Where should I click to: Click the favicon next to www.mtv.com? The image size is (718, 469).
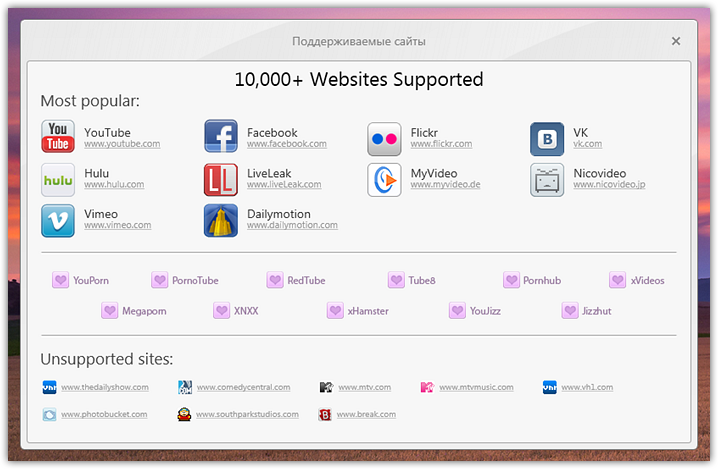point(326,387)
